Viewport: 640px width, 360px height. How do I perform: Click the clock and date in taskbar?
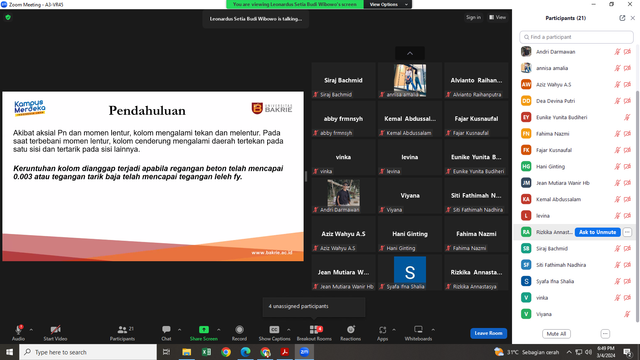606,352
